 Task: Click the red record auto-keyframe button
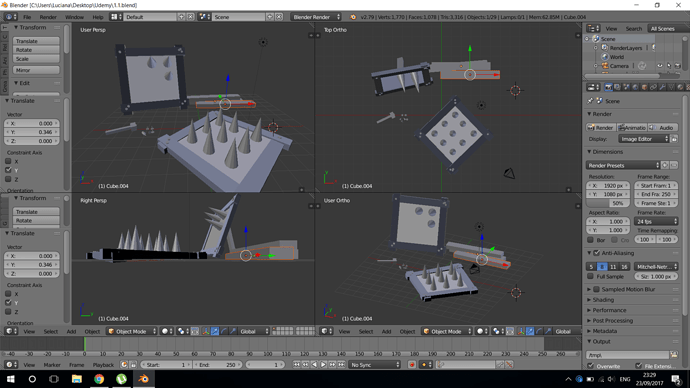412,364
